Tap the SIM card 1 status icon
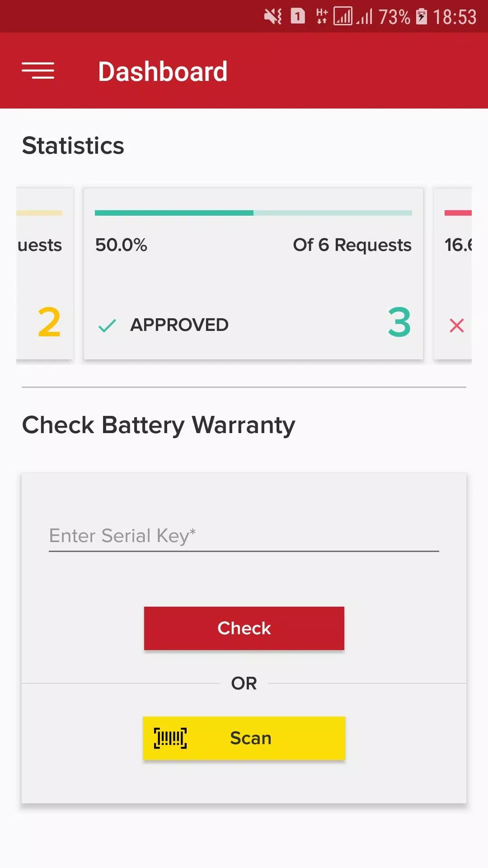The image size is (488, 868). tap(298, 16)
